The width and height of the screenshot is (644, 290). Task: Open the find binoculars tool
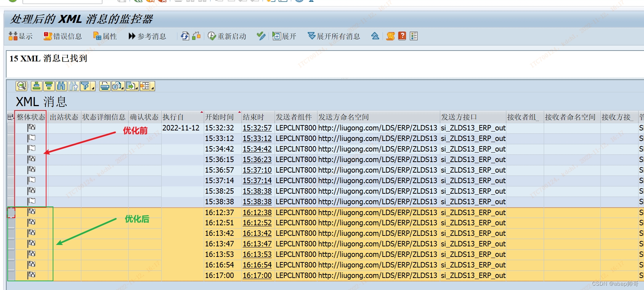pyautogui.click(x=61, y=86)
